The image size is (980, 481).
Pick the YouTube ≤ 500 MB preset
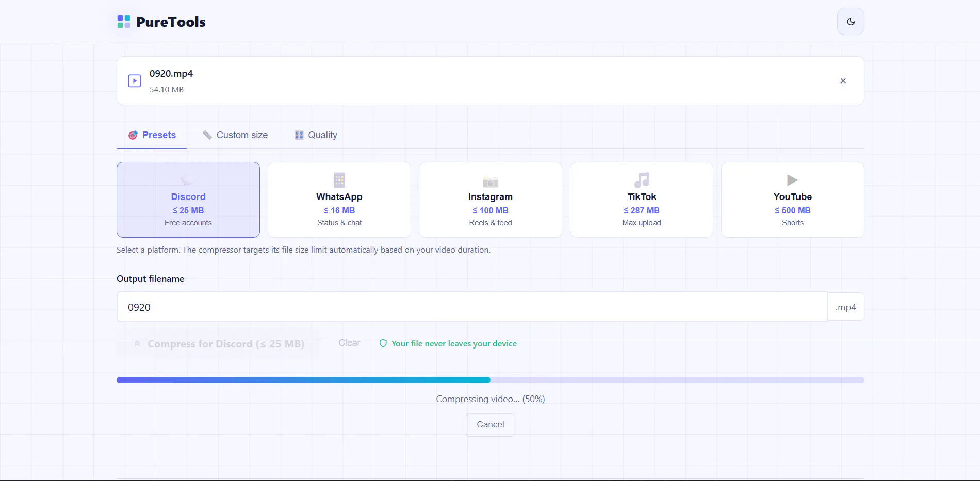pyautogui.click(x=793, y=200)
